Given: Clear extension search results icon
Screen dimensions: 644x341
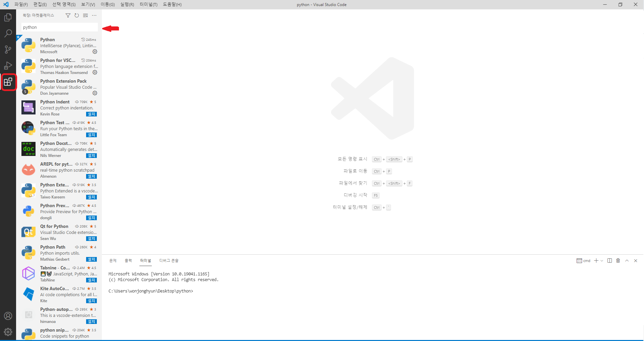Looking at the screenshot, I should [85, 15].
